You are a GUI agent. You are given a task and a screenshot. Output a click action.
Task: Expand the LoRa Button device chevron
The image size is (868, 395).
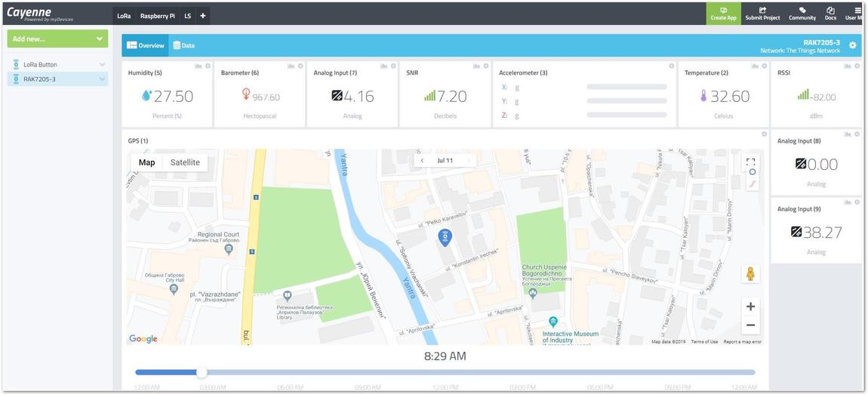click(102, 65)
